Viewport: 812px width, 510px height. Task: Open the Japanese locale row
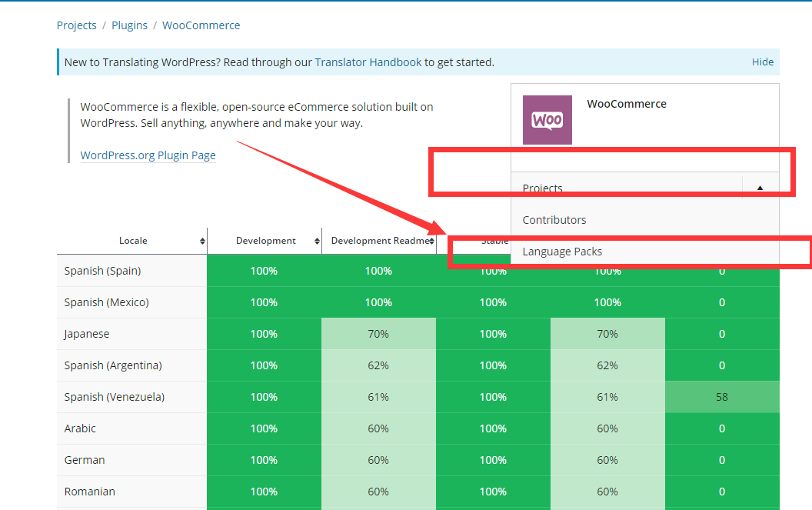click(87, 334)
